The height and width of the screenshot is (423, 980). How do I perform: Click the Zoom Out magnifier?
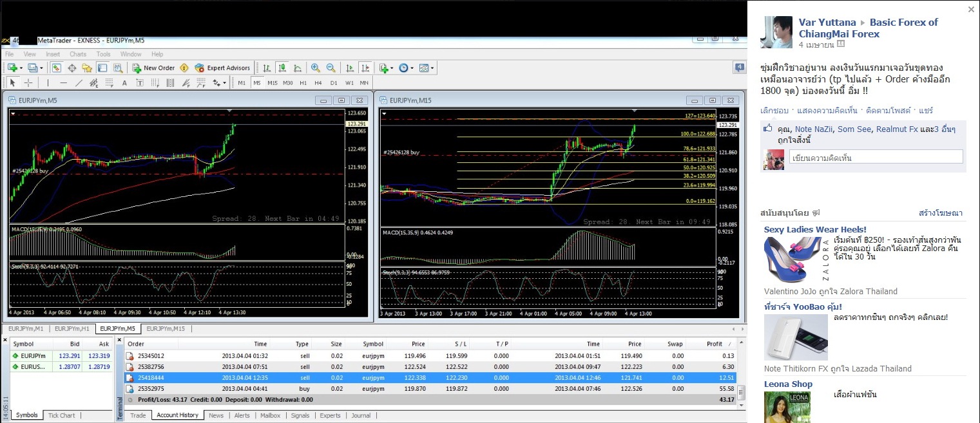click(331, 68)
